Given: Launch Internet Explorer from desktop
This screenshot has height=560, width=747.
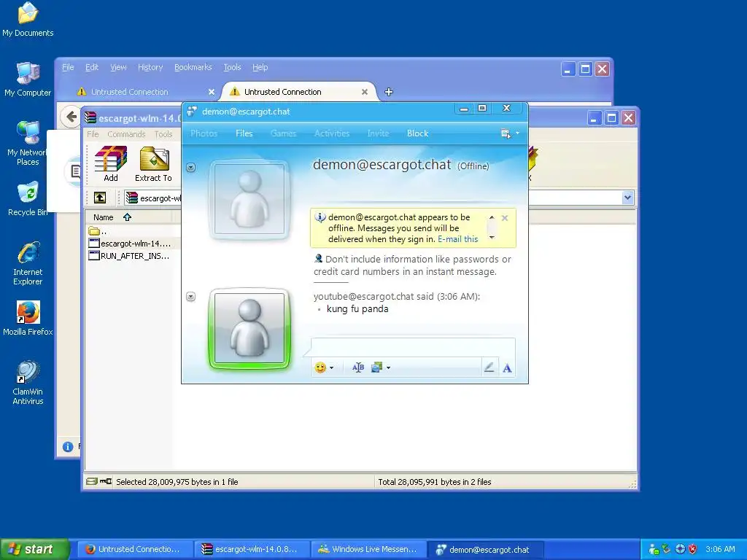Looking at the screenshot, I should pyautogui.click(x=28, y=263).
